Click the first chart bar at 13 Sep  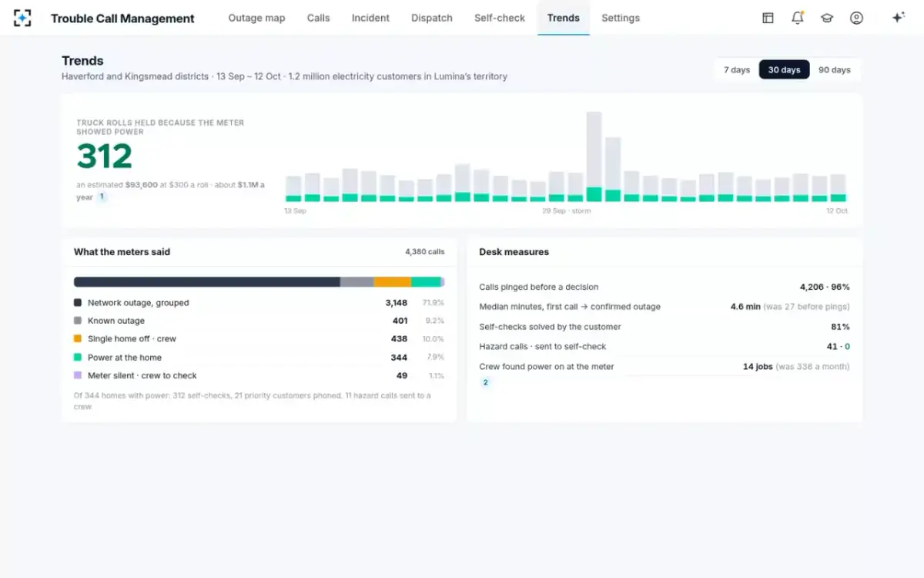point(293,189)
